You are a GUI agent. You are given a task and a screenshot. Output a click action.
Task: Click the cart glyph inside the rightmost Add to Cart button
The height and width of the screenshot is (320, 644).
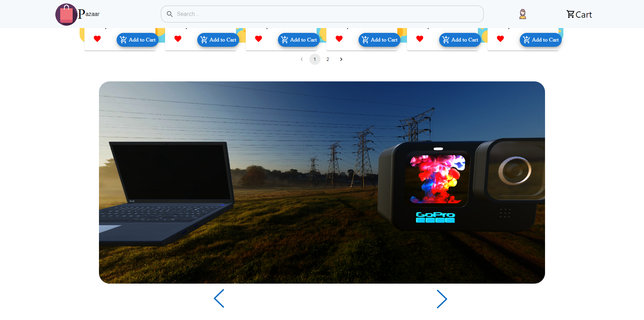pos(526,39)
